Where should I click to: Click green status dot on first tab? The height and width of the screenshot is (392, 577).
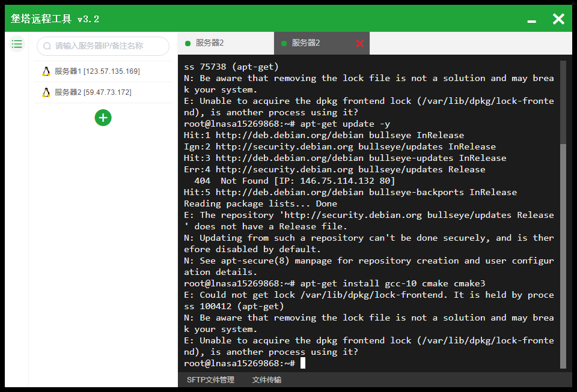[x=188, y=43]
